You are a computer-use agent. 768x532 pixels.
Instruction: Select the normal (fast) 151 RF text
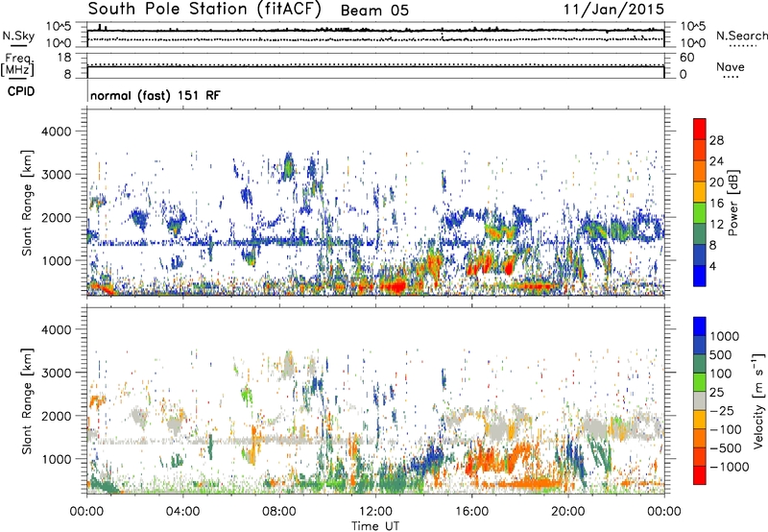point(156,95)
